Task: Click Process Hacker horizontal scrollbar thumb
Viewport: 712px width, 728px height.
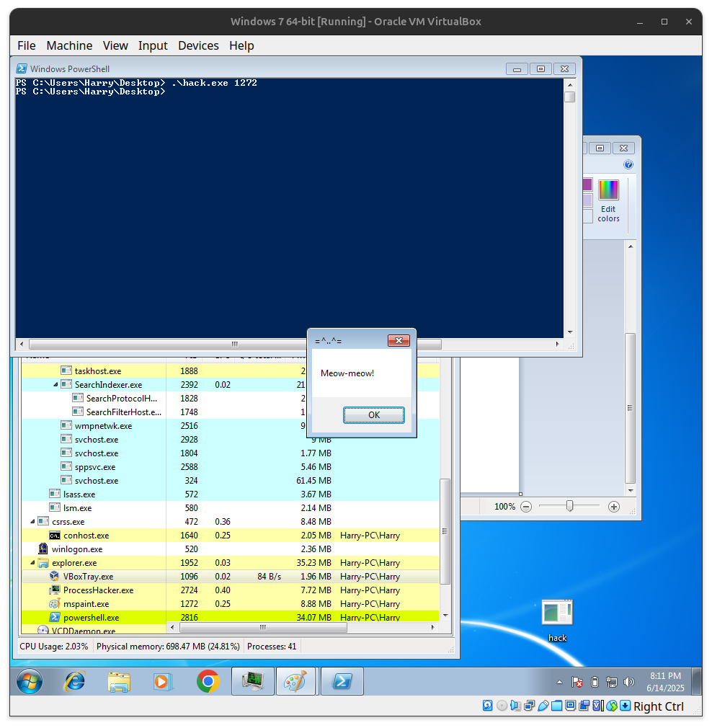Action: [x=263, y=627]
